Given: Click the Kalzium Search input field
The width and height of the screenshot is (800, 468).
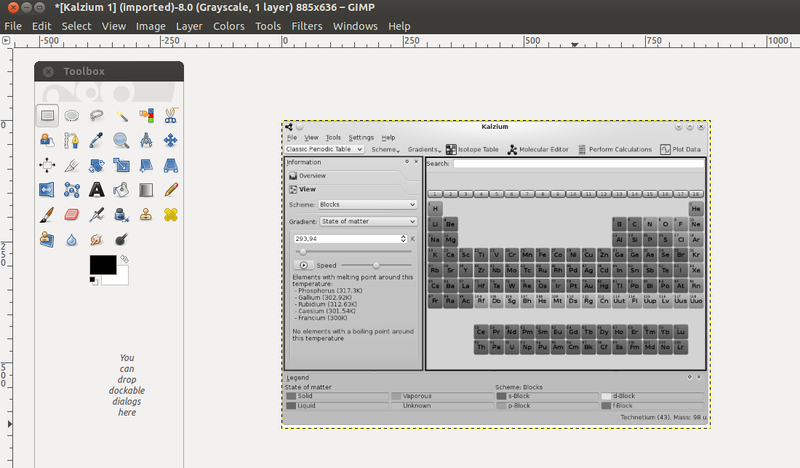Looking at the screenshot, I should (x=578, y=163).
